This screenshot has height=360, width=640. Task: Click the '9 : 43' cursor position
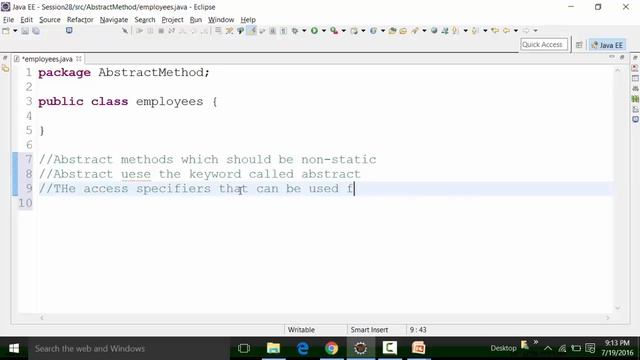(x=418, y=330)
